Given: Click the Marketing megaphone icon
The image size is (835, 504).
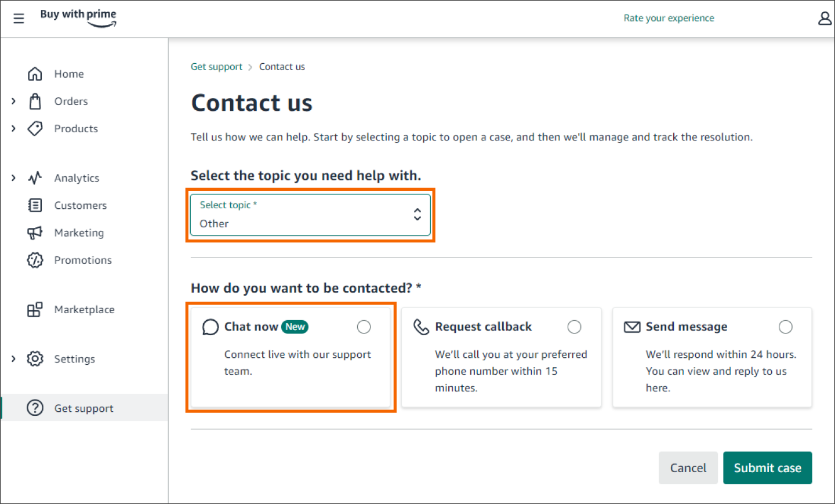Looking at the screenshot, I should pos(35,233).
